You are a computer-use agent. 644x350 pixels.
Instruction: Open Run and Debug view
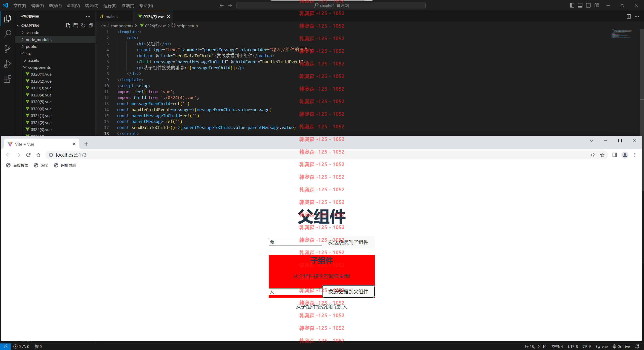click(x=8, y=64)
